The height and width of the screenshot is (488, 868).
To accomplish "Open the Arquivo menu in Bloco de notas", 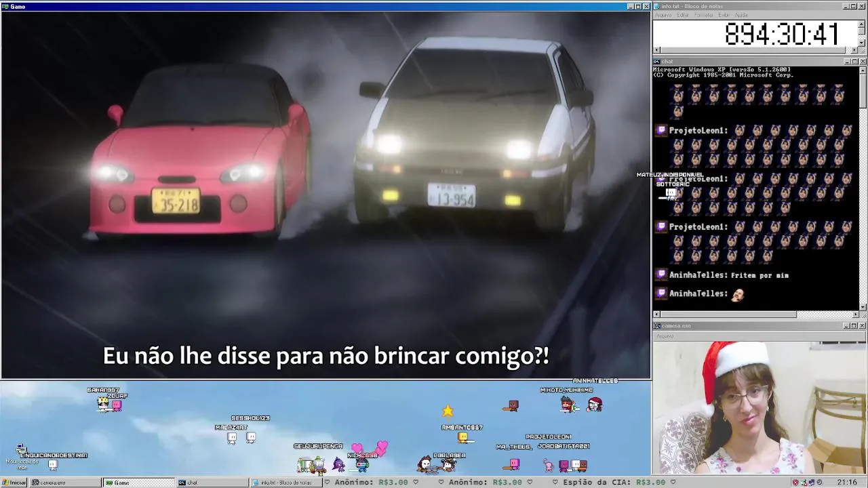I will point(663,15).
